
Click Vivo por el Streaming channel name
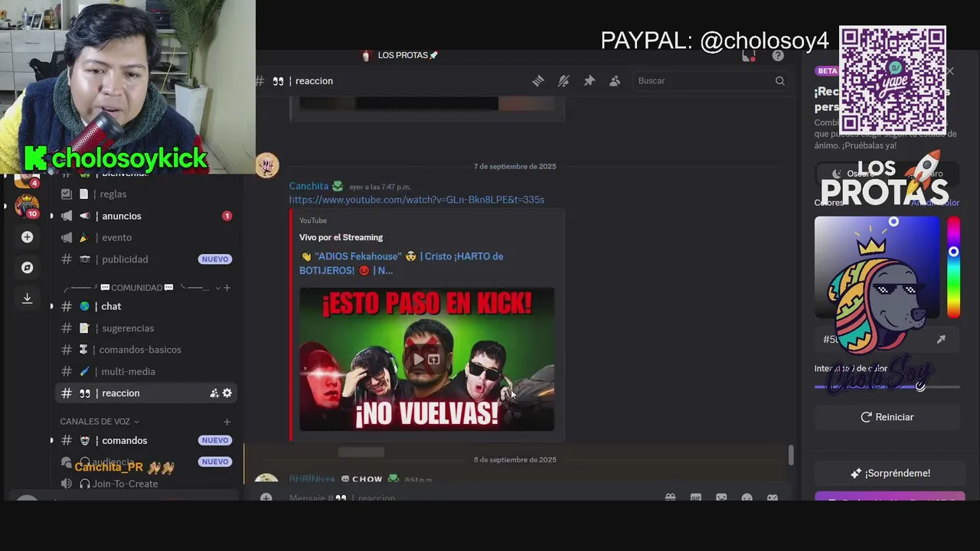341,237
